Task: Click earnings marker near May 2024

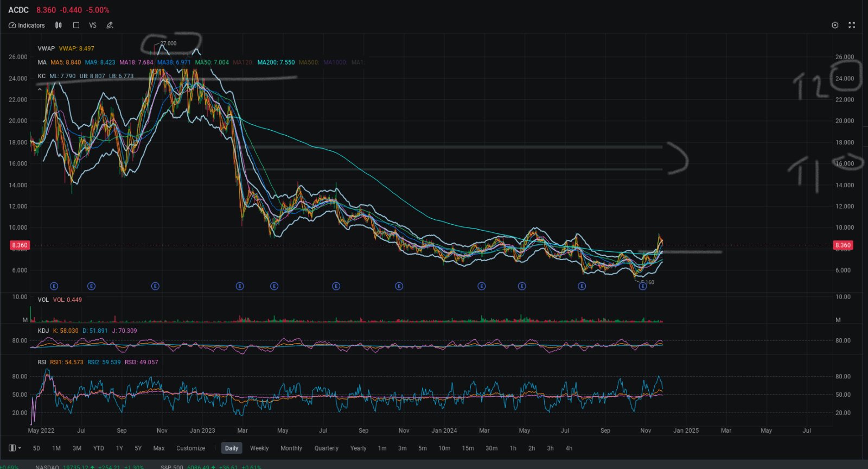Action: click(x=522, y=286)
